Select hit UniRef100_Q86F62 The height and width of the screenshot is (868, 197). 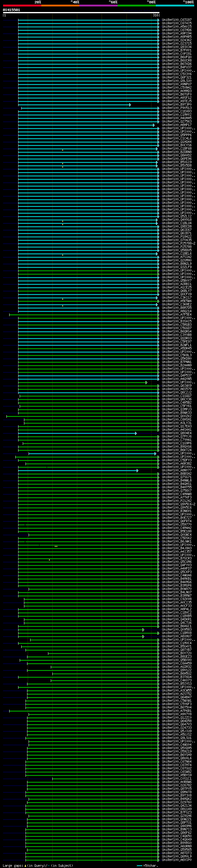coord(176,833)
